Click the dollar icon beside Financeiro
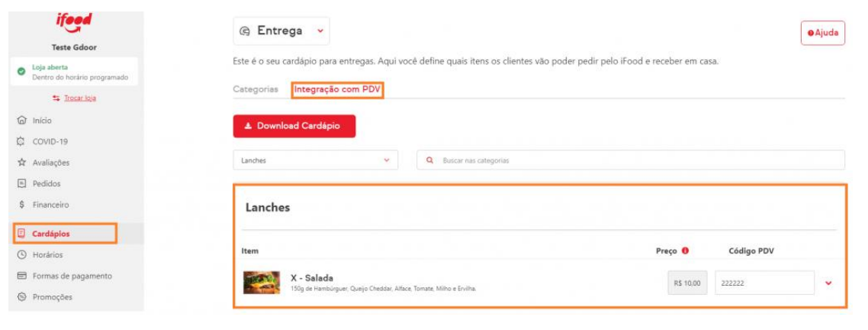Image resolution: width=868 pixels, height=330 pixels. 21,205
